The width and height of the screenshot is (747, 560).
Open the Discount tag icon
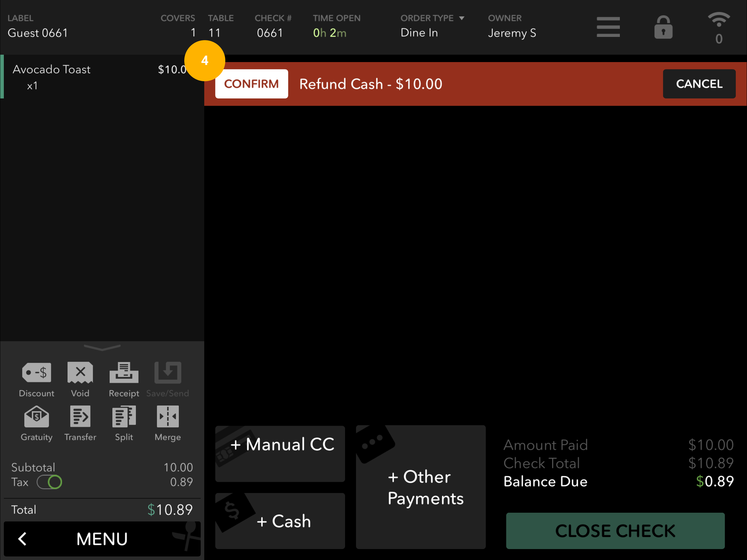point(36,372)
